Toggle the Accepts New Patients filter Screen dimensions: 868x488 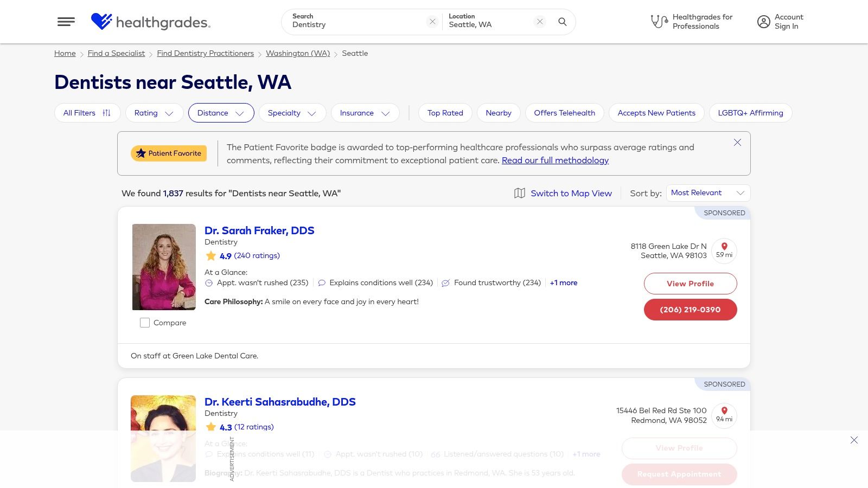pos(656,113)
